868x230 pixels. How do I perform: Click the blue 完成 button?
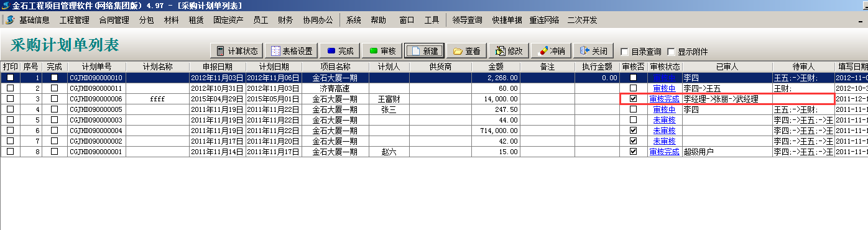point(340,51)
